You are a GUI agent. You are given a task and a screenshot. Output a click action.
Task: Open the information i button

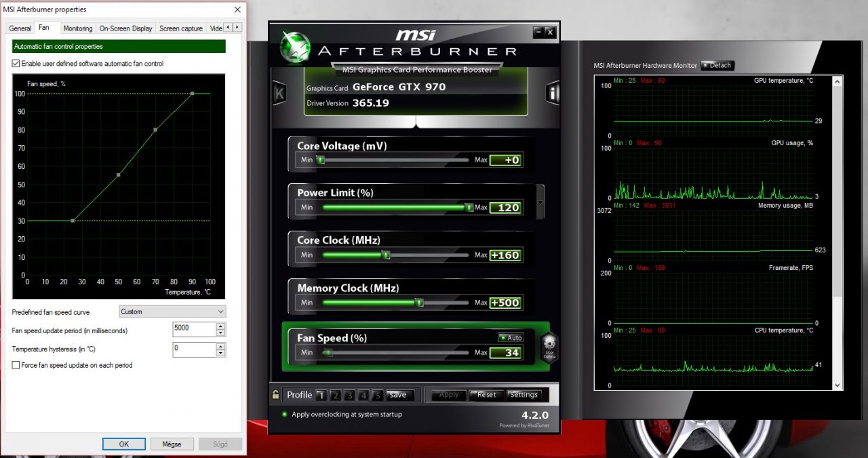tap(553, 93)
